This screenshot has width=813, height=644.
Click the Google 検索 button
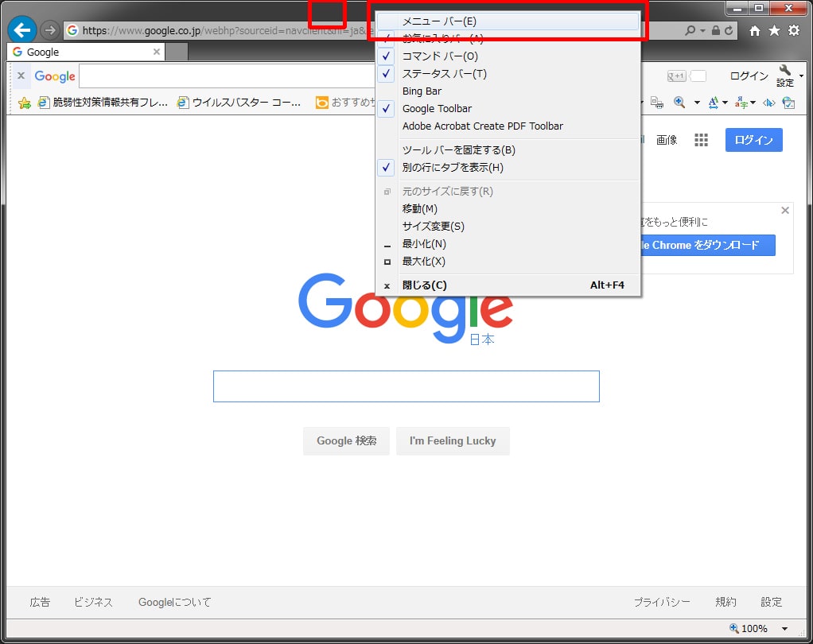[x=346, y=441]
